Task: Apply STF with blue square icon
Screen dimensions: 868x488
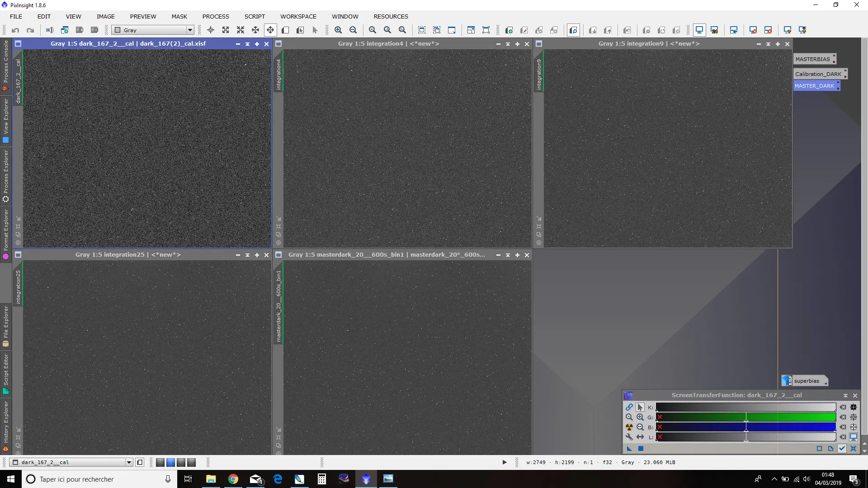Action: click(x=641, y=449)
